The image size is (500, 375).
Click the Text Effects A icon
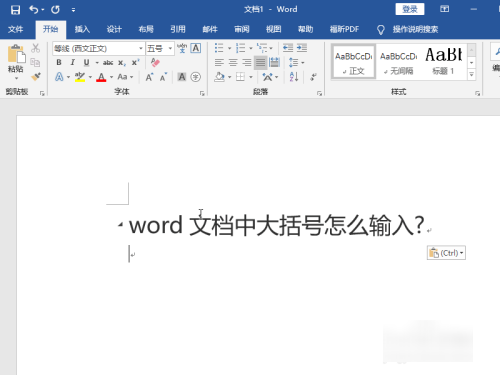click(x=59, y=77)
